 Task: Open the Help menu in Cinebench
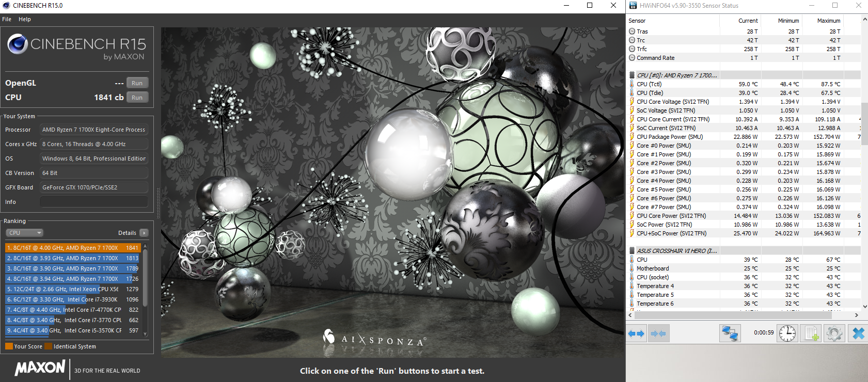pos(25,19)
